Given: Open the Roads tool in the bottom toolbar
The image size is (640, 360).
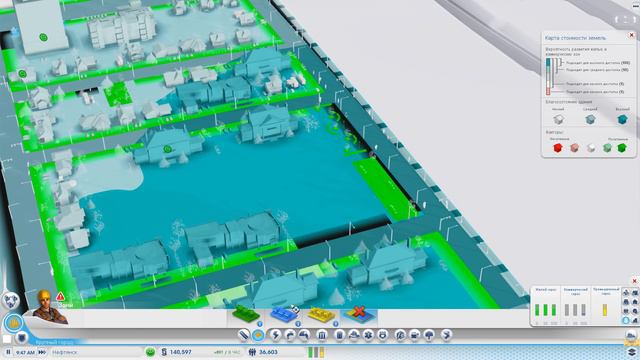Looking at the screenshot, I should click(244, 335).
